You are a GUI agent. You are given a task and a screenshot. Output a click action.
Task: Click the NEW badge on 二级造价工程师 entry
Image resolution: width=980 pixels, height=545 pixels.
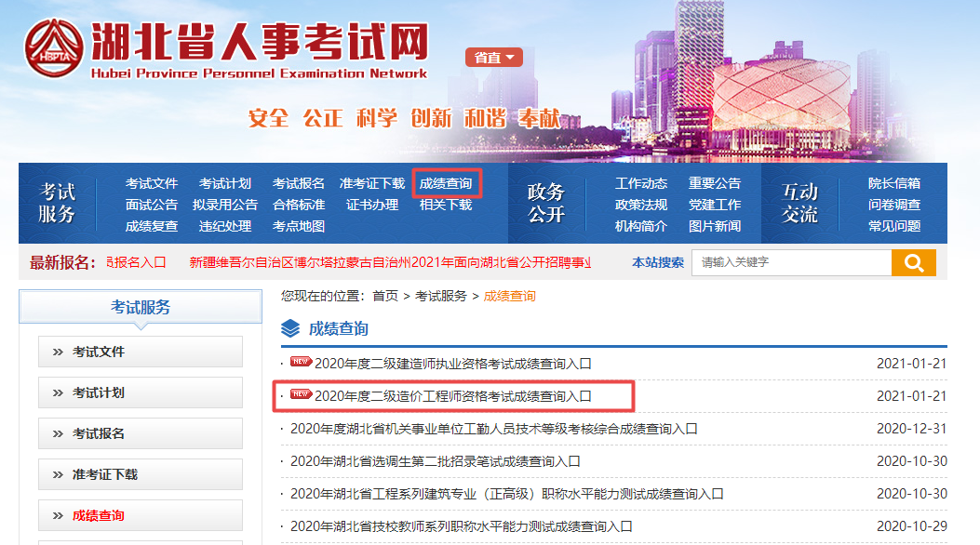pos(301,394)
